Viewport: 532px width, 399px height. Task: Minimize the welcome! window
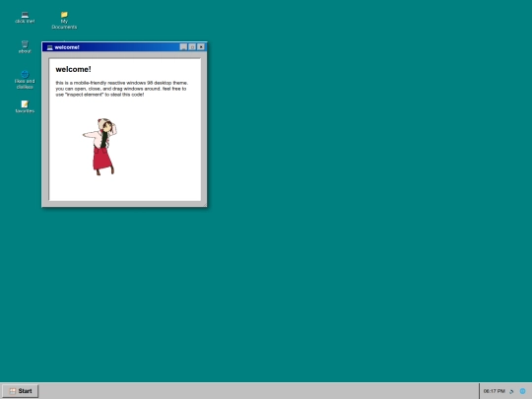183,47
